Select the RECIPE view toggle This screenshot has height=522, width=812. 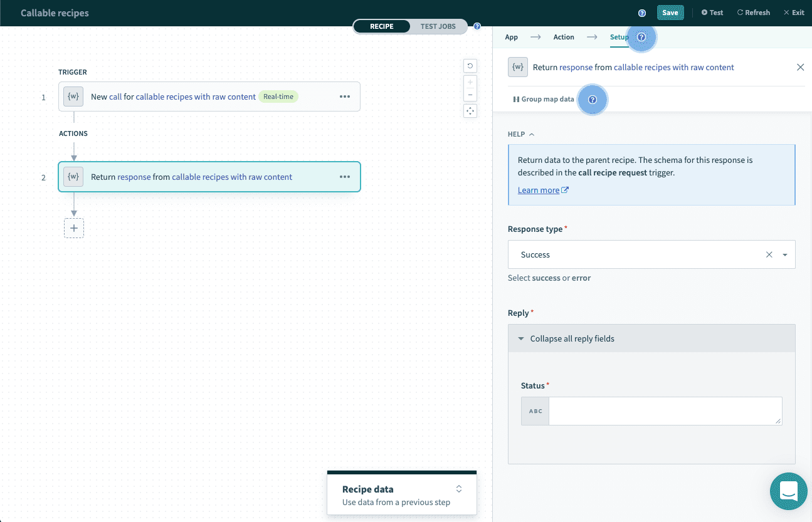(382, 26)
